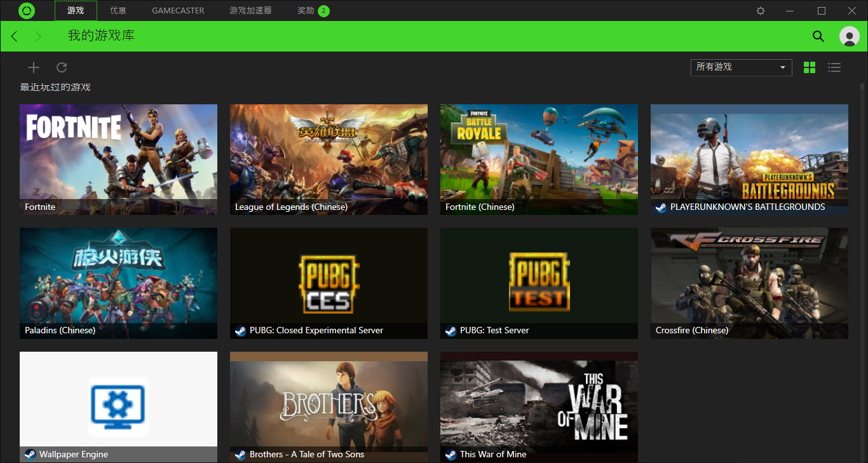Click Steam icon on PUBG: Closed Experimental Server
This screenshot has width=868, height=463.
(240, 331)
